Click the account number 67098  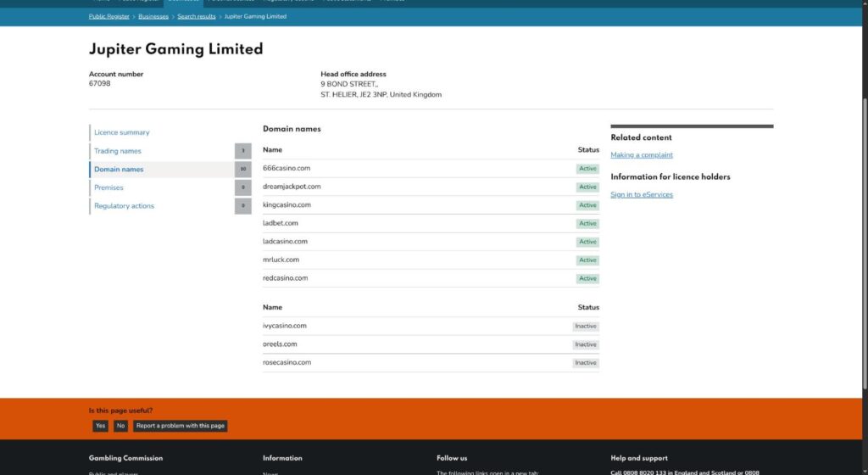point(100,84)
